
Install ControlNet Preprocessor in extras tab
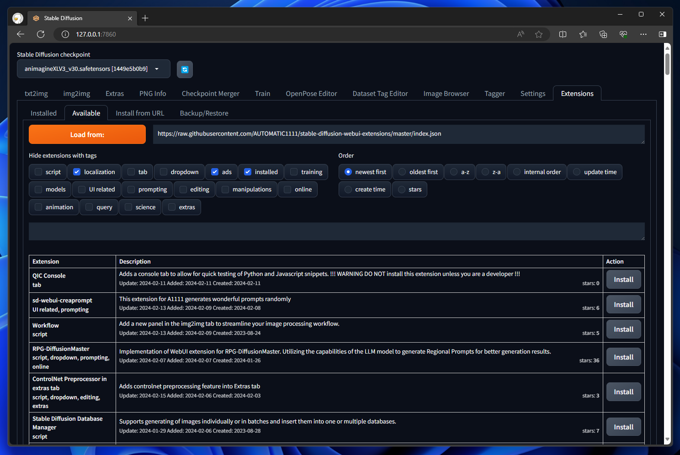[623, 392]
